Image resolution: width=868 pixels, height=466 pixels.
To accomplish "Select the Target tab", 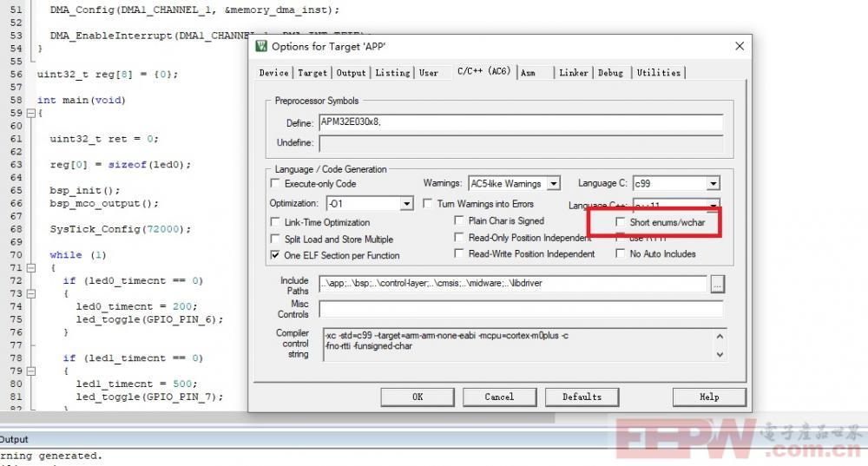I will [312, 73].
